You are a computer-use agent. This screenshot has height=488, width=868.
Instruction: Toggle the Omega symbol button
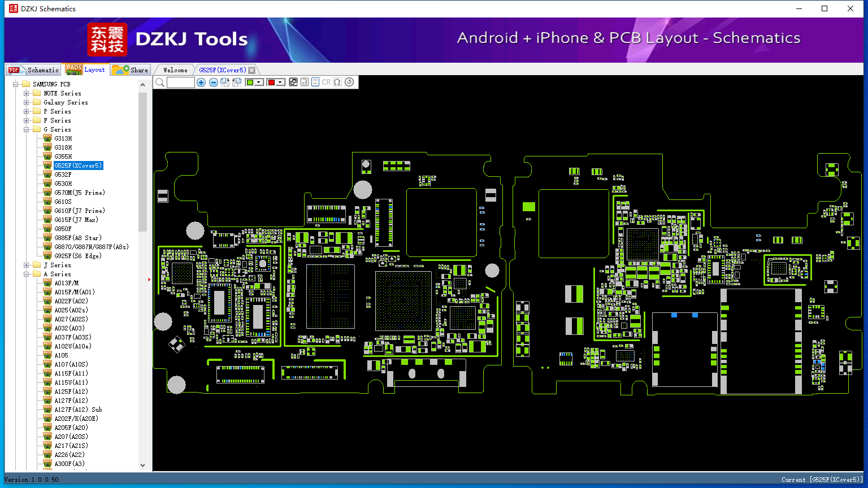[x=337, y=82]
